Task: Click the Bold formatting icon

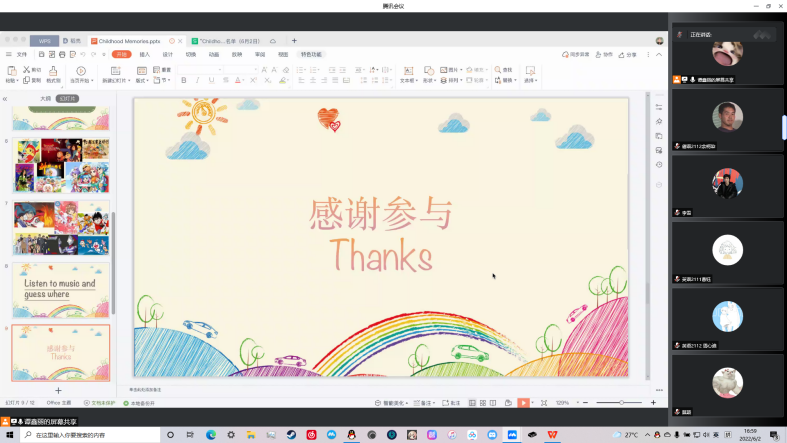Action: (184, 80)
